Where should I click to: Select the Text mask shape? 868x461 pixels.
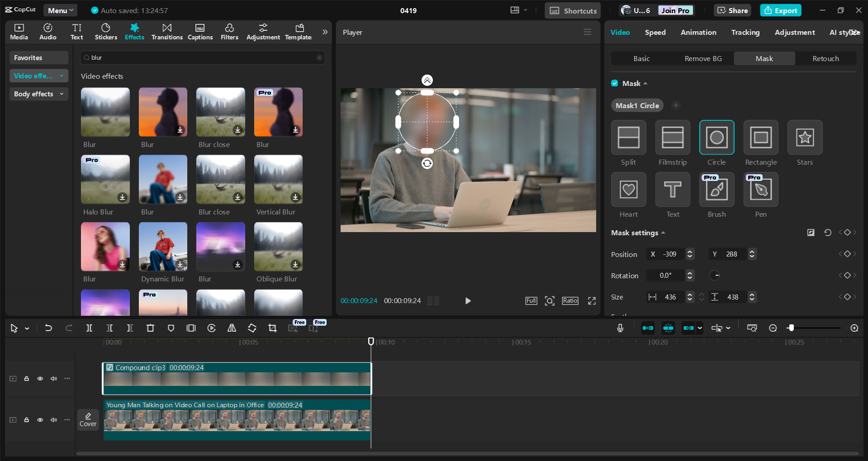click(x=673, y=190)
